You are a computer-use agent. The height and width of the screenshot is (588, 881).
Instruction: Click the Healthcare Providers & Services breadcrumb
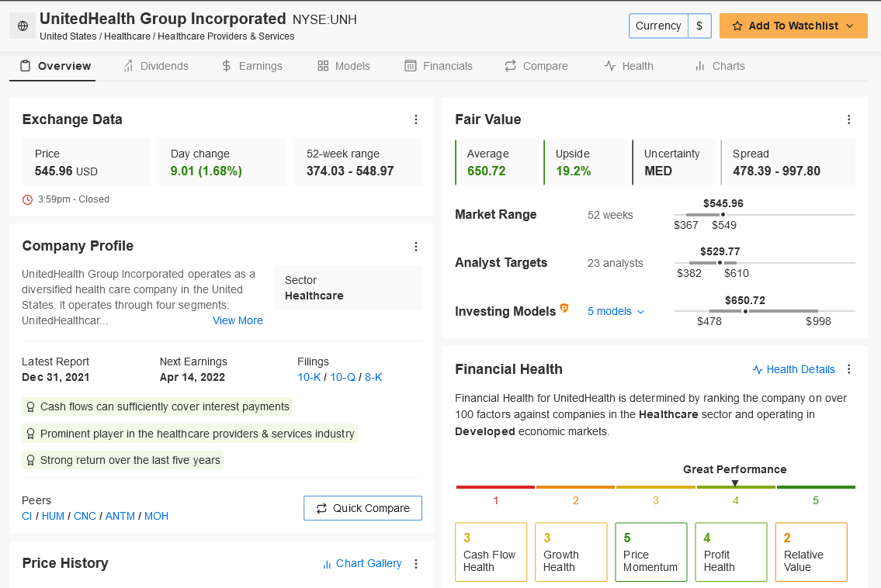226,36
